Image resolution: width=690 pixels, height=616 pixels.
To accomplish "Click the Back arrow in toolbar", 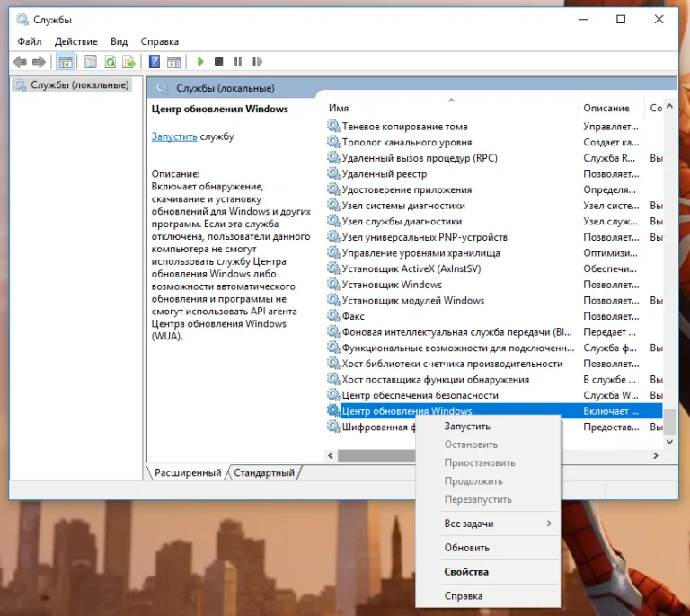I will (21, 62).
